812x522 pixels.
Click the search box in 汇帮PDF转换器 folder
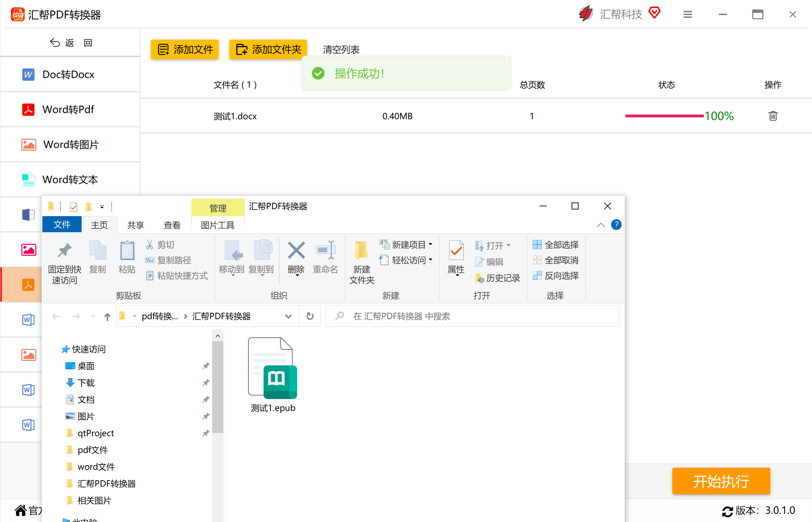472,316
